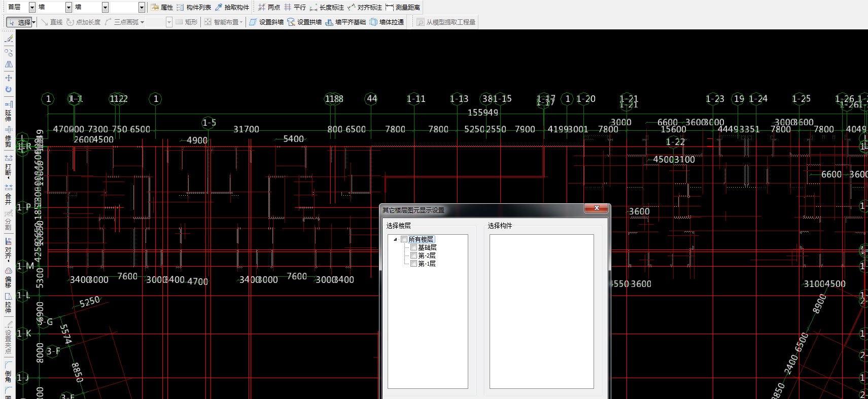The width and height of the screenshot is (868, 399).
Task: Choose the 对齐标注 aligned dimension tool
Action: (x=365, y=7)
